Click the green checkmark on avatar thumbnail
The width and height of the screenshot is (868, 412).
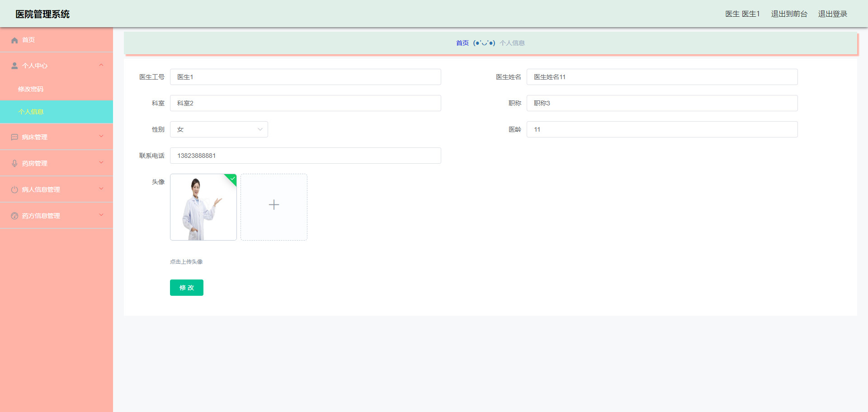[x=232, y=179]
